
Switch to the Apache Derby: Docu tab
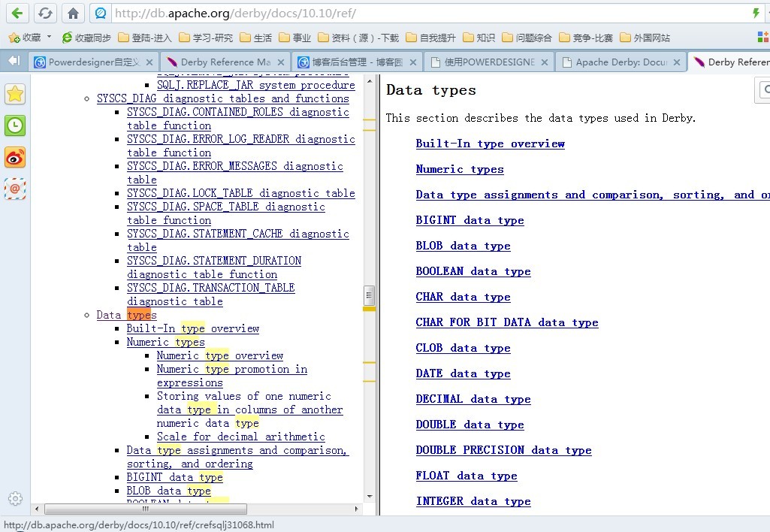(x=621, y=62)
